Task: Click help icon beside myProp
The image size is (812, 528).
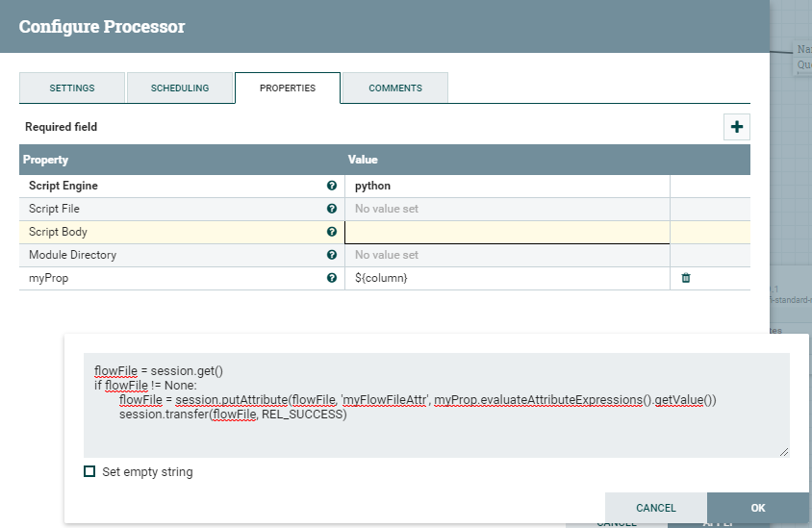Action: click(x=332, y=278)
